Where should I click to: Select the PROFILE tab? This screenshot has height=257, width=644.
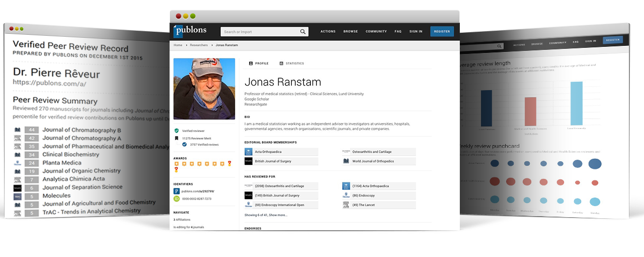[259, 63]
